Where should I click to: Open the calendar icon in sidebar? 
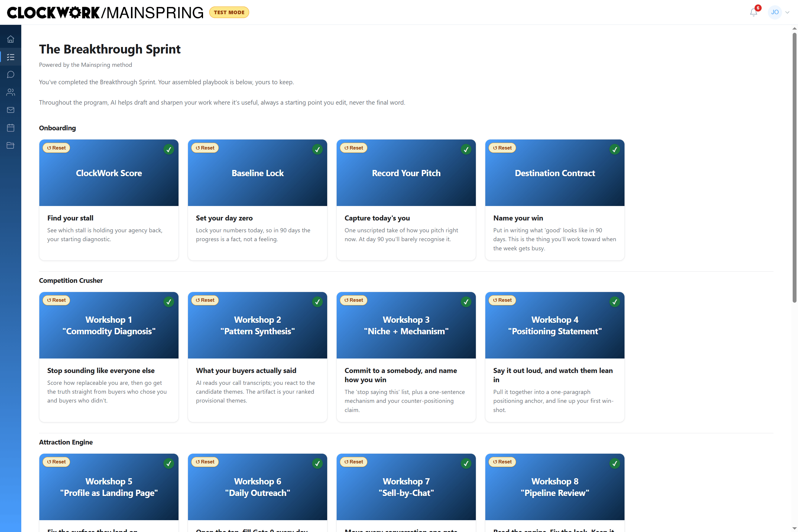point(11,128)
